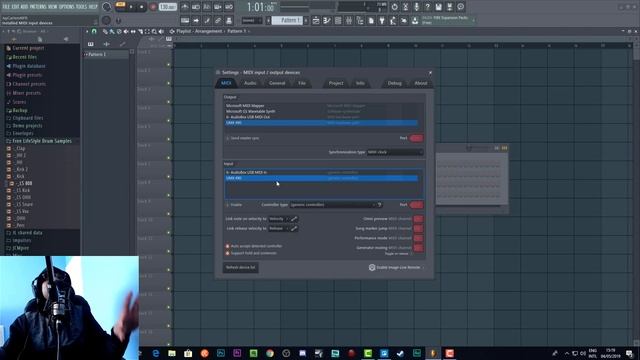
Task: Open the Synchronization type dropdown
Action: coord(395,152)
